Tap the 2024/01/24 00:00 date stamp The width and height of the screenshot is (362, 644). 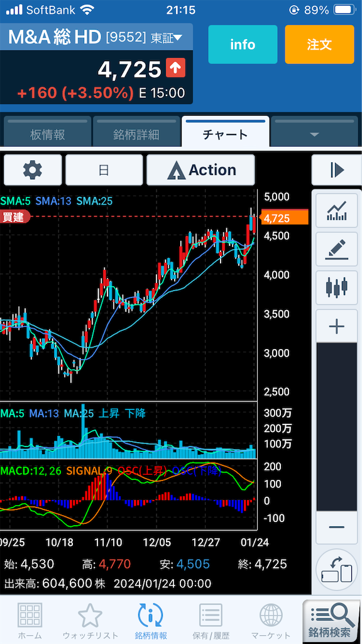[163, 583]
